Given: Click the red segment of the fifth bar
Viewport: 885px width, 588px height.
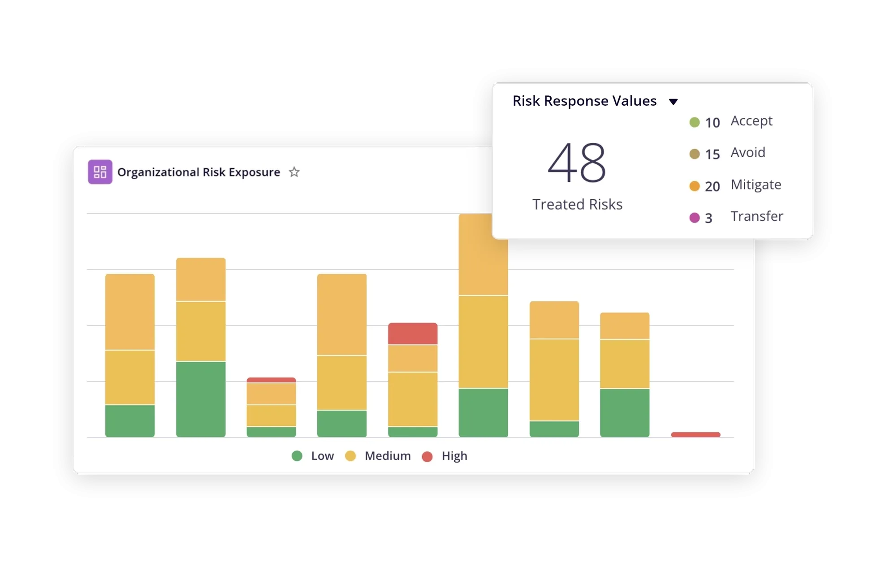Looking at the screenshot, I should [412, 334].
